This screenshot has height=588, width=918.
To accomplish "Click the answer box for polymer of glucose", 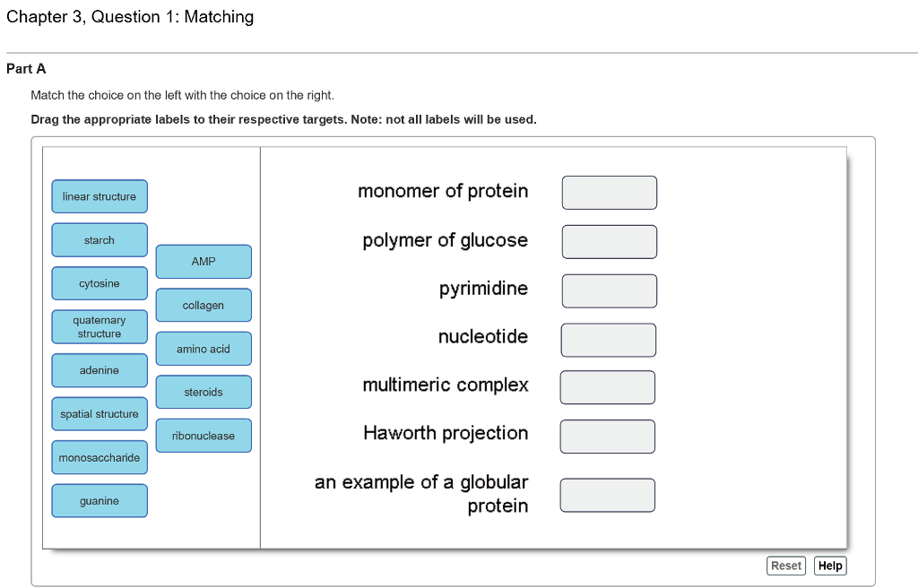I will [x=610, y=241].
